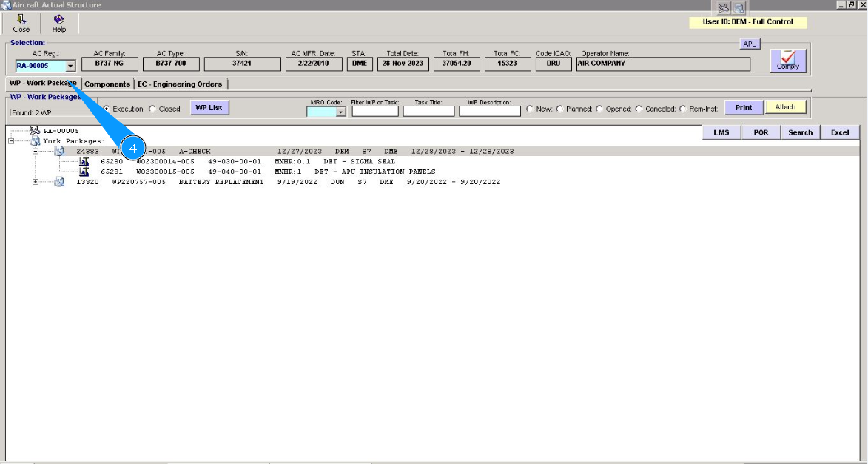Open the Help book icon
Viewport: 868px width, 468px height.
click(58, 19)
